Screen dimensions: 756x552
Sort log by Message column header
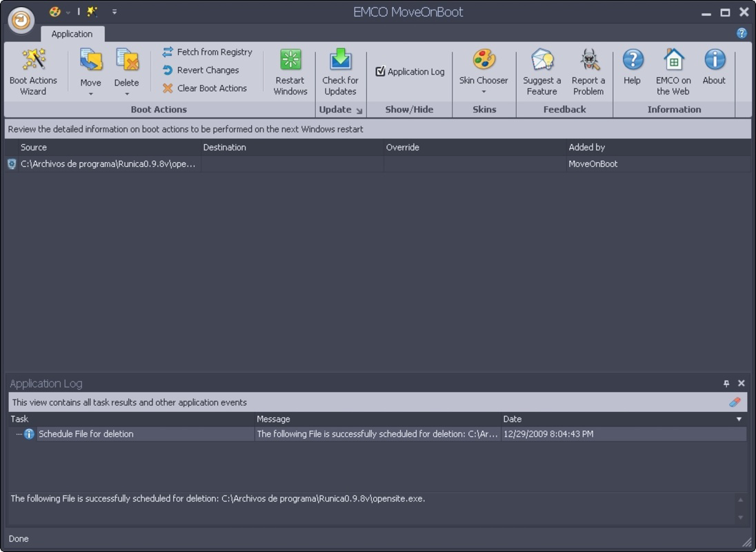[x=377, y=420]
